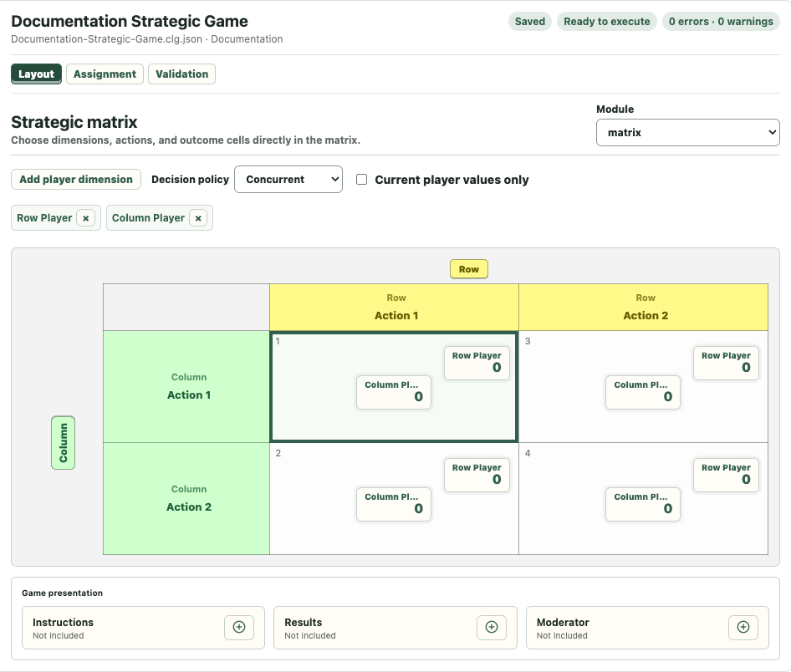Viewport: 791px width, 672px height.
Task: Remove Column Player with its x icon
Action: coord(198,218)
